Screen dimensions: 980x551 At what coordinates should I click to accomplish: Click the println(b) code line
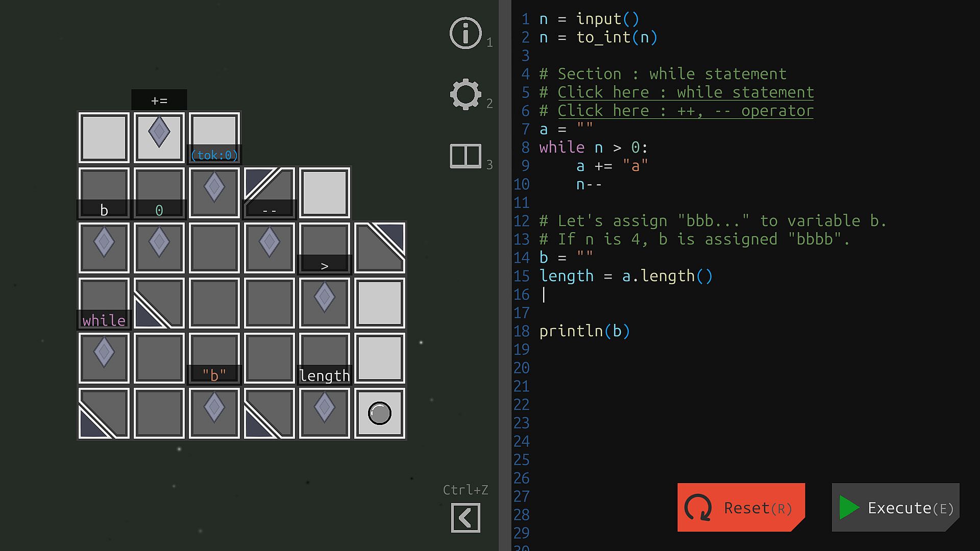click(x=584, y=332)
